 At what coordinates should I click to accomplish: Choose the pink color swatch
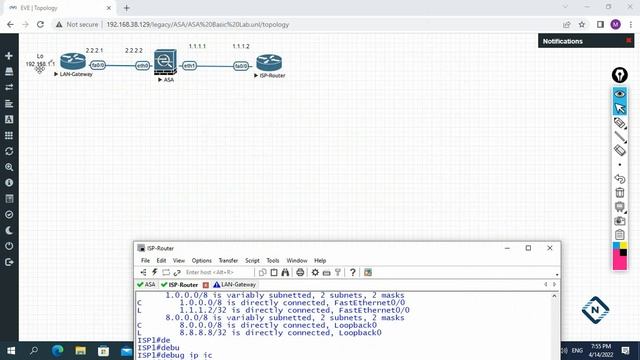point(620,260)
